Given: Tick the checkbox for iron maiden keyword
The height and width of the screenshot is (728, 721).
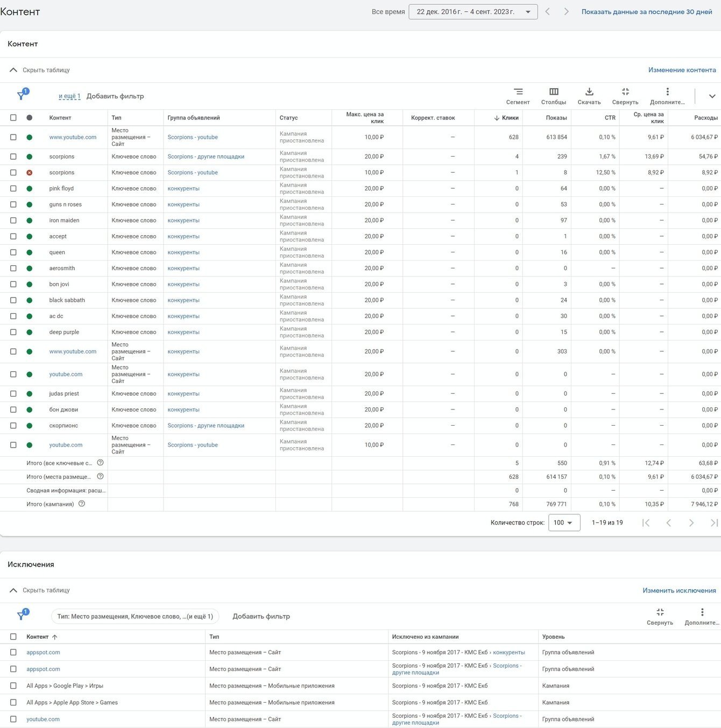Looking at the screenshot, I should tap(13, 221).
